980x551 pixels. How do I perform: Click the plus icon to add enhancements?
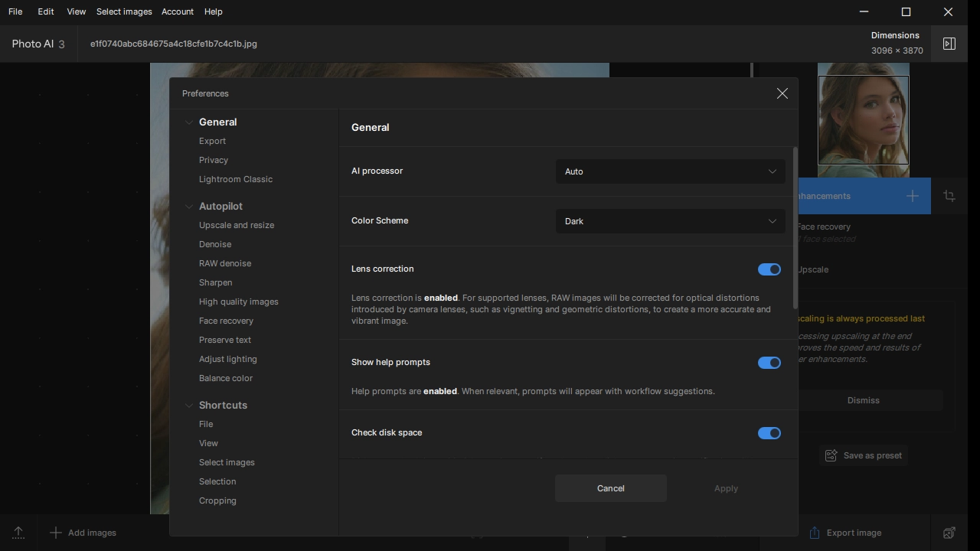[x=912, y=196]
